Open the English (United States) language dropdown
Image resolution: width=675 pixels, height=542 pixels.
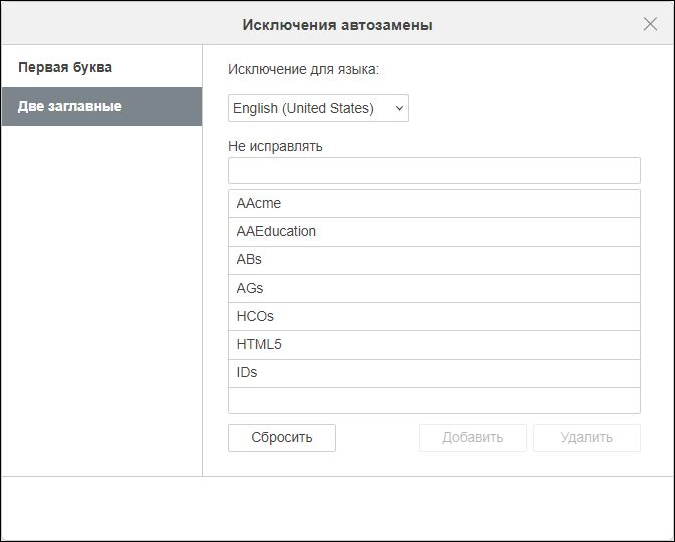pyautogui.click(x=318, y=108)
